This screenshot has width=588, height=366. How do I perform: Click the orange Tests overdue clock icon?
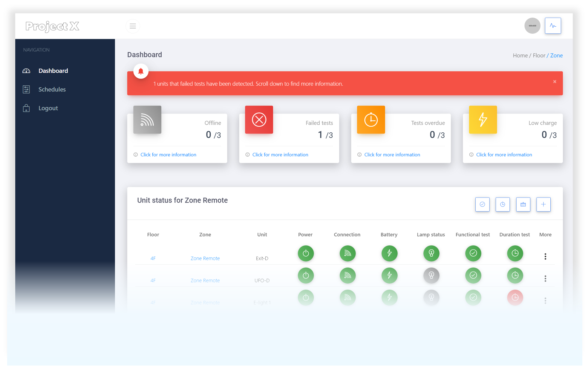371,120
